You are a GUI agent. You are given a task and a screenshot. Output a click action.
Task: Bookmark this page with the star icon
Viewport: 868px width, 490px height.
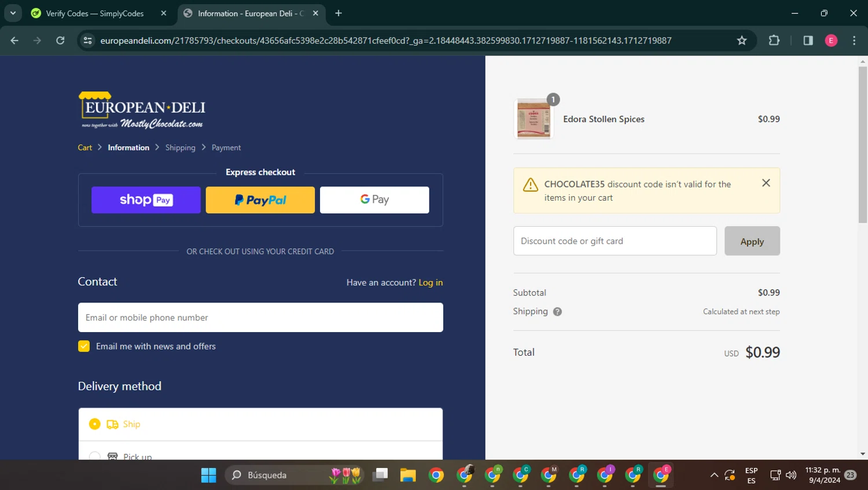pos(742,40)
